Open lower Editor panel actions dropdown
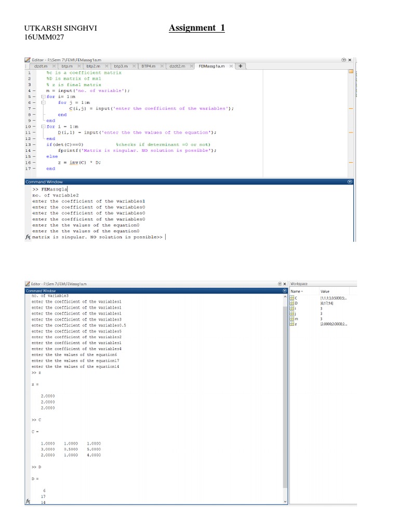This screenshot has width=399, height=532. [x=280, y=284]
